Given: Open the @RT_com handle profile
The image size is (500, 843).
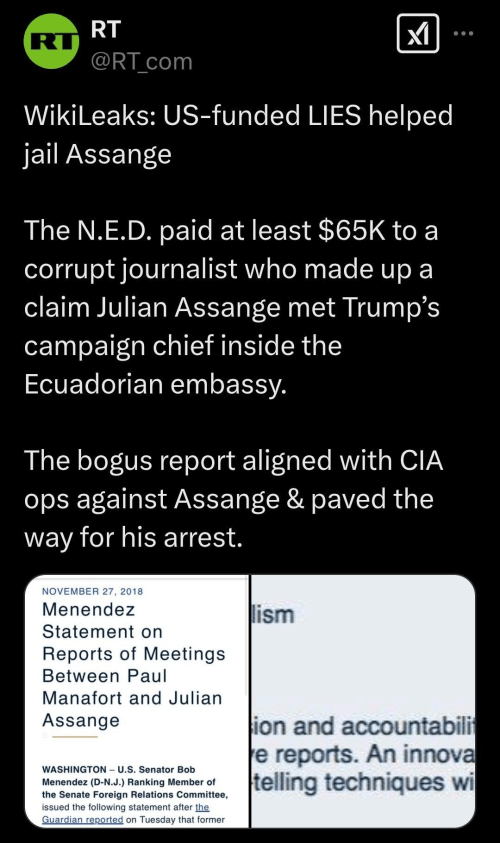Looking at the screenshot, I should 141,61.
